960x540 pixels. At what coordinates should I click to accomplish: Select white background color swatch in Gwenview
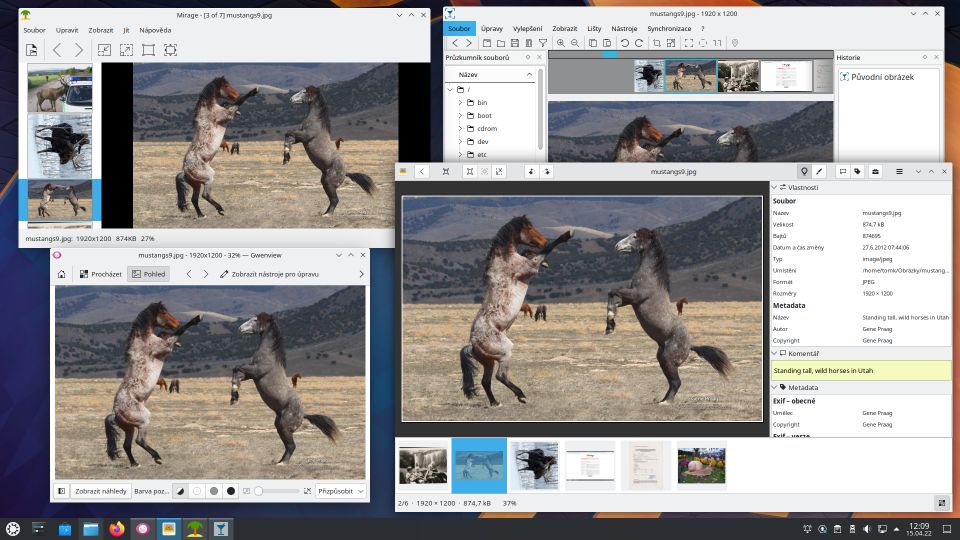(x=197, y=491)
